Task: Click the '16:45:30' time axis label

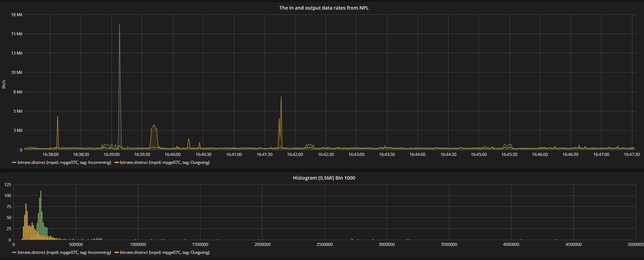Action: (509, 155)
